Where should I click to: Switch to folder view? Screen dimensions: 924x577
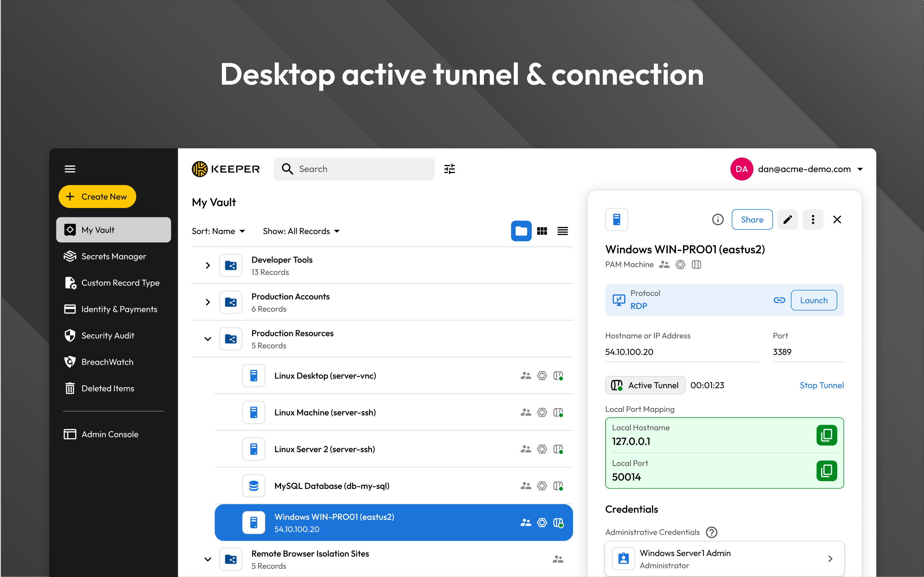pos(521,231)
